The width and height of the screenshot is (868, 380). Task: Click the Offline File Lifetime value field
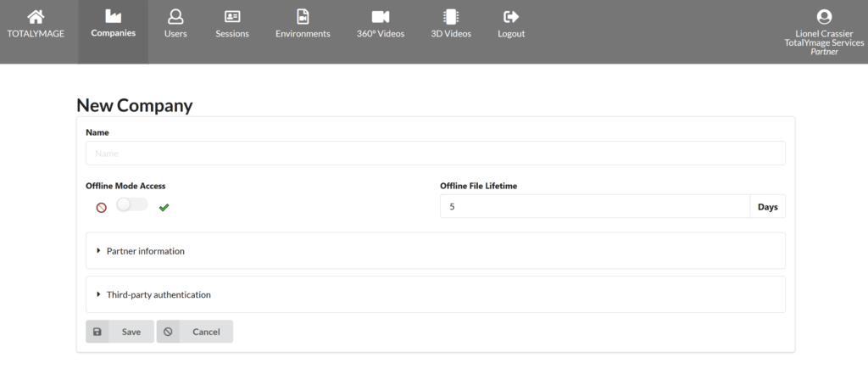tap(595, 207)
